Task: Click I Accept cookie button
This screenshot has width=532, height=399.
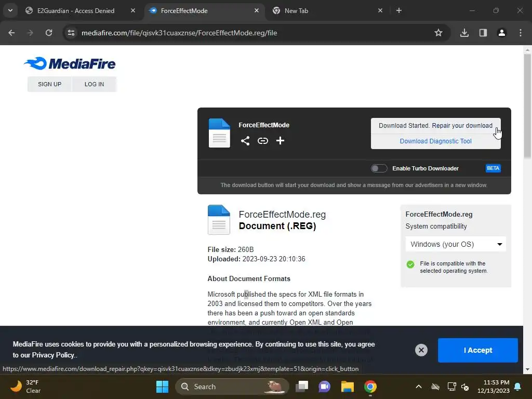Action: [x=478, y=350]
